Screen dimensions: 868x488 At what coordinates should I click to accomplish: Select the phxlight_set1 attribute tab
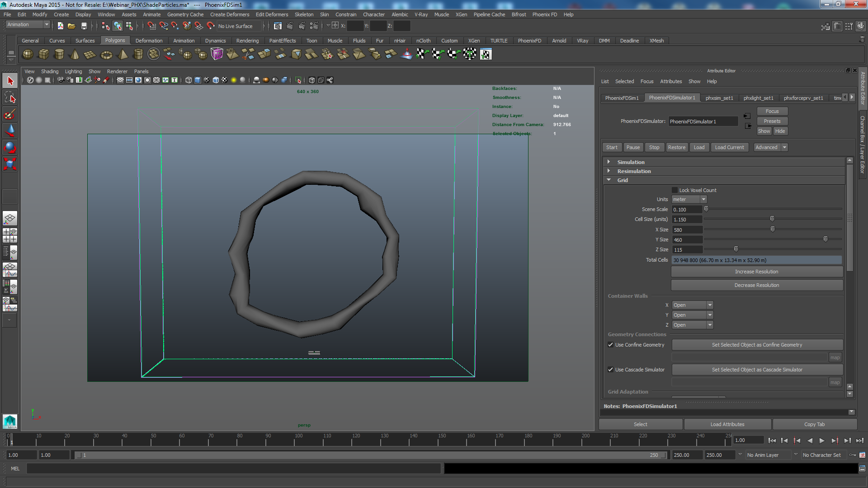pyautogui.click(x=758, y=98)
